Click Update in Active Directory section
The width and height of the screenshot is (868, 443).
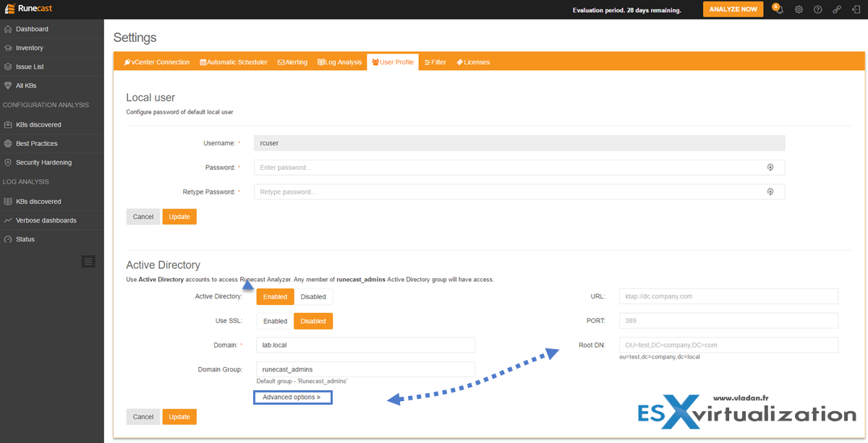[x=179, y=417]
